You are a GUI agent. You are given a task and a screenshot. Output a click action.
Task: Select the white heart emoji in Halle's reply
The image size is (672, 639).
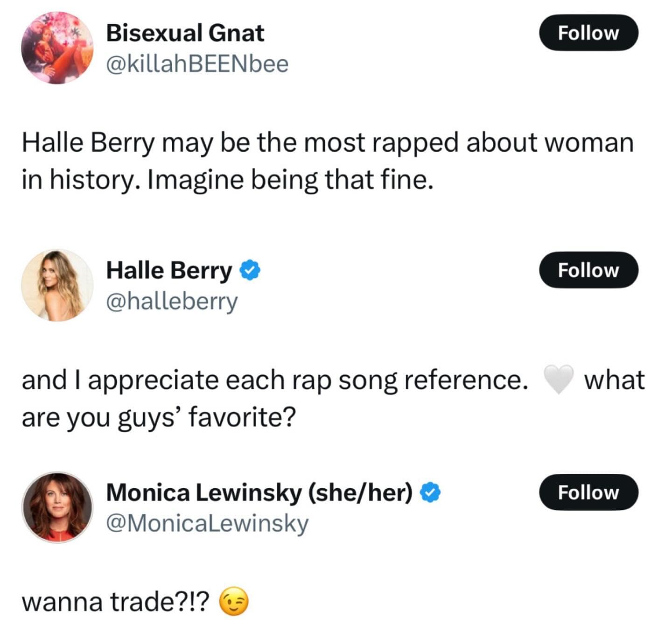pos(559,379)
